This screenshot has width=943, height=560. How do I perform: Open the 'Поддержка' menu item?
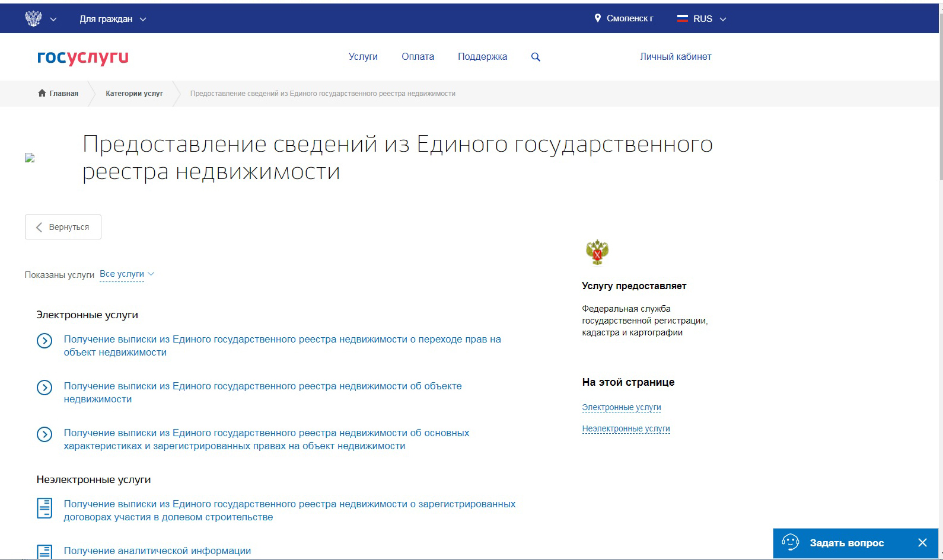(x=482, y=57)
